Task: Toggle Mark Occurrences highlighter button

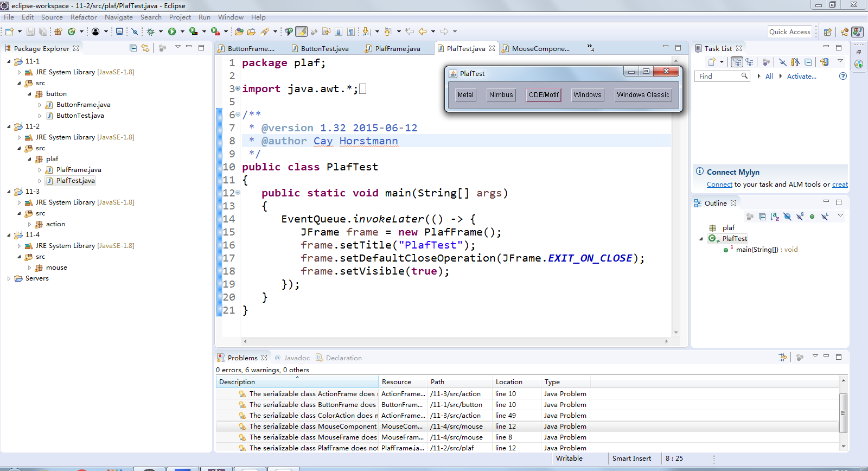Action: tap(301, 31)
